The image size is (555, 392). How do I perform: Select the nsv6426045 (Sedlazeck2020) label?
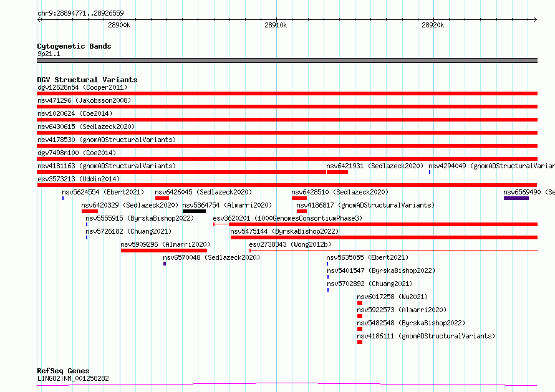pos(203,192)
